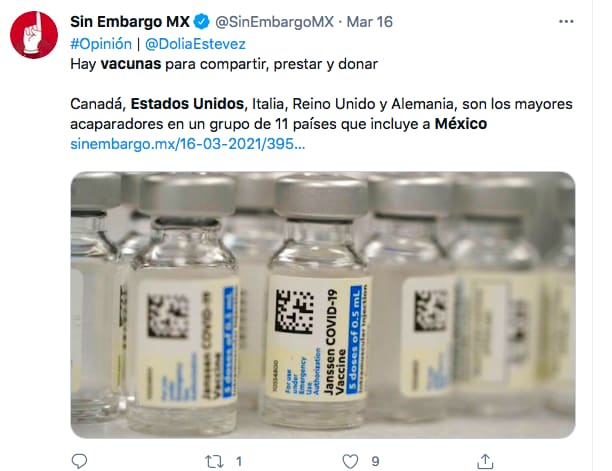Open the vaccine vials photo
This screenshot has width=612, height=471.
[x=323, y=305]
